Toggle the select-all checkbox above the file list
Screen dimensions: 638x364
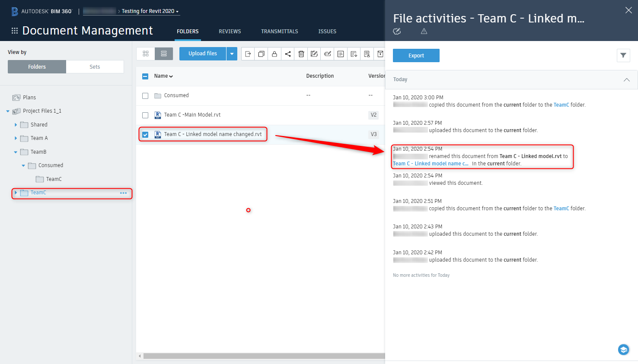tap(145, 76)
